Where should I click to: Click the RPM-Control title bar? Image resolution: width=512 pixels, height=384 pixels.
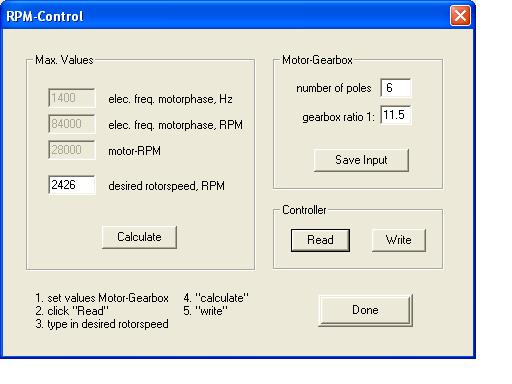point(227,16)
